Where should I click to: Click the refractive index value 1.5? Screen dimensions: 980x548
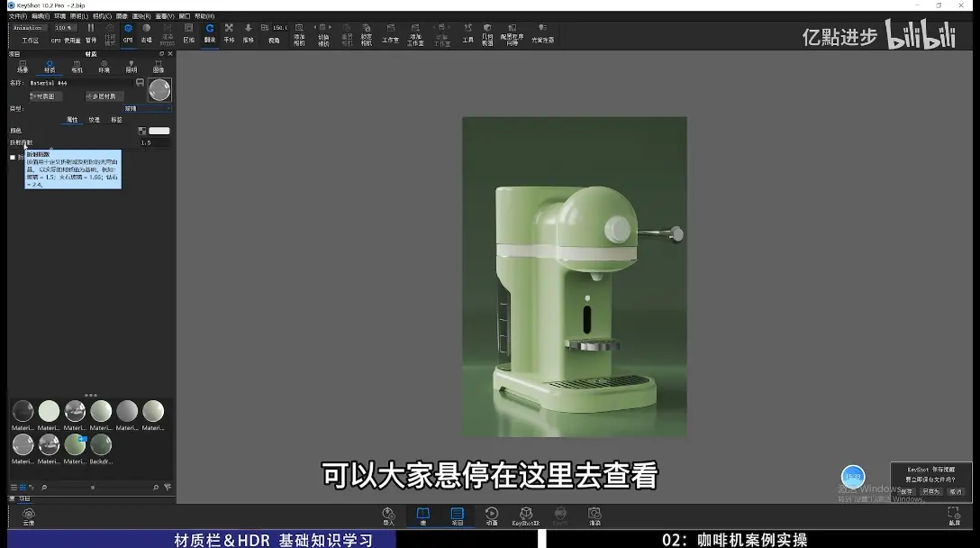(x=154, y=142)
